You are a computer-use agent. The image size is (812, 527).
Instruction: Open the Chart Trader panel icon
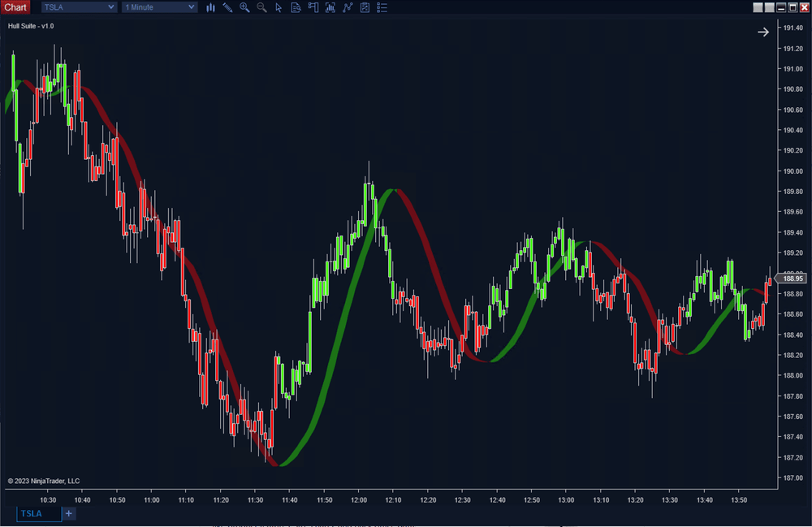click(312, 7)
